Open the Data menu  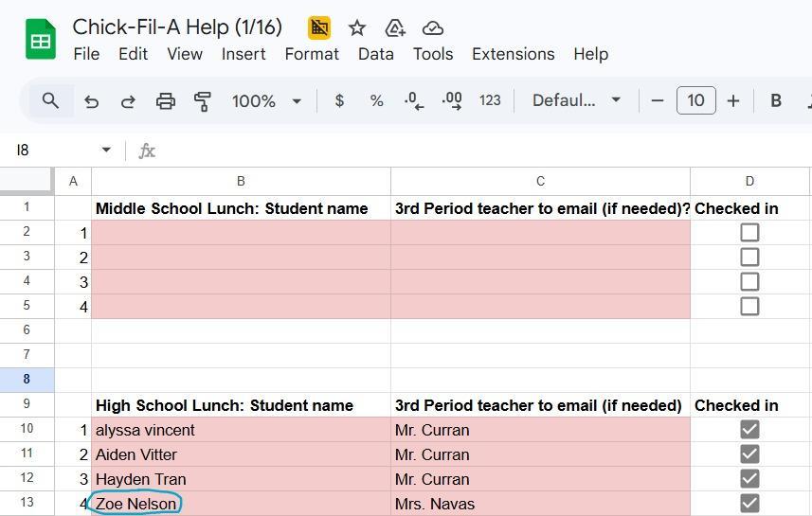point(376,54)
